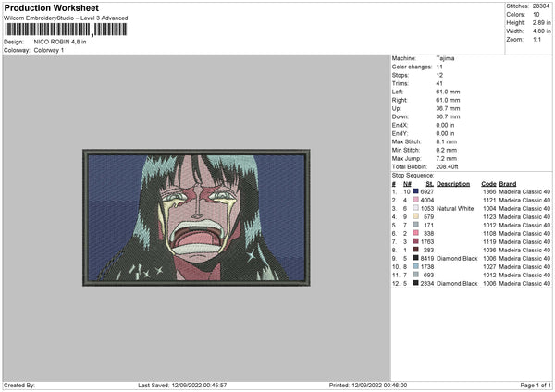The width and height of the screenshot is (555, 392).
Task: Click the Diamond Black swatch with 8419 stitches
Action: pos(416,258)
